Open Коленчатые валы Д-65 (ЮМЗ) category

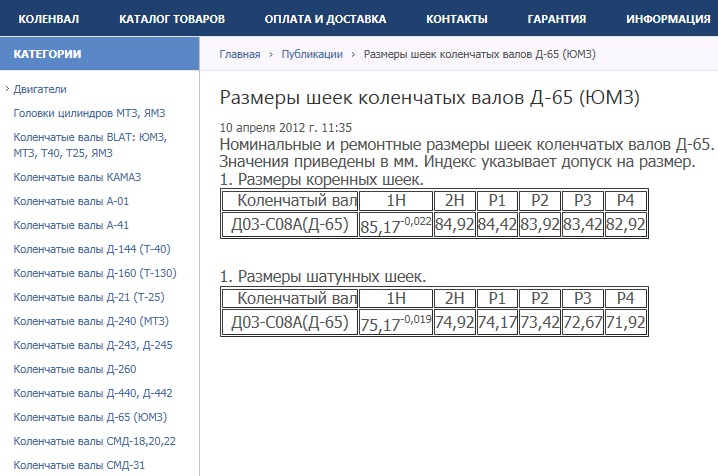point(89,417)
